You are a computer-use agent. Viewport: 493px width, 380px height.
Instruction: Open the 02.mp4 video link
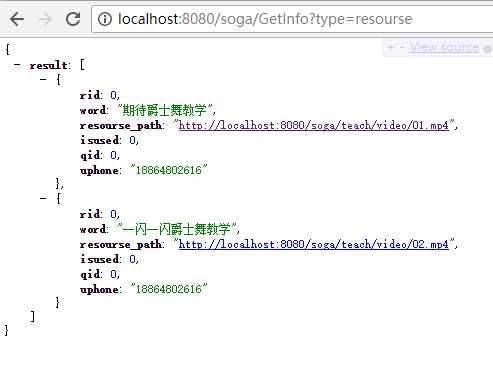(x=314, y=244)
